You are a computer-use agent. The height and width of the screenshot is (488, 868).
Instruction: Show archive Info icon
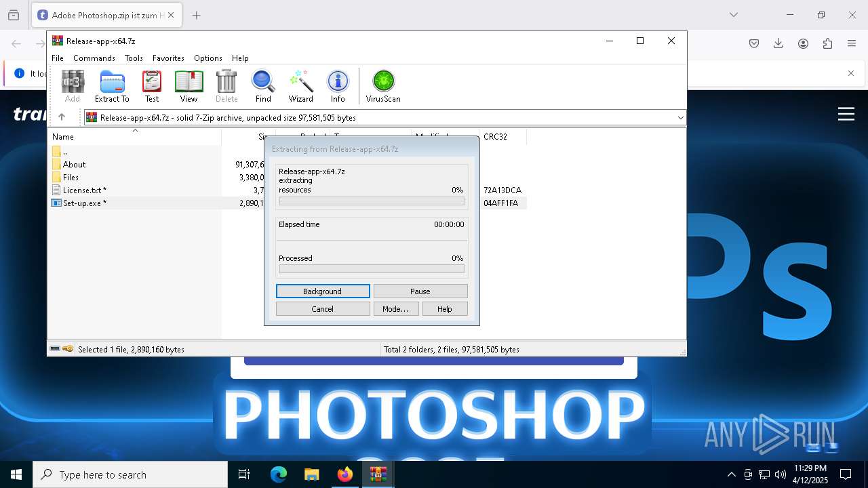point(338,85)
